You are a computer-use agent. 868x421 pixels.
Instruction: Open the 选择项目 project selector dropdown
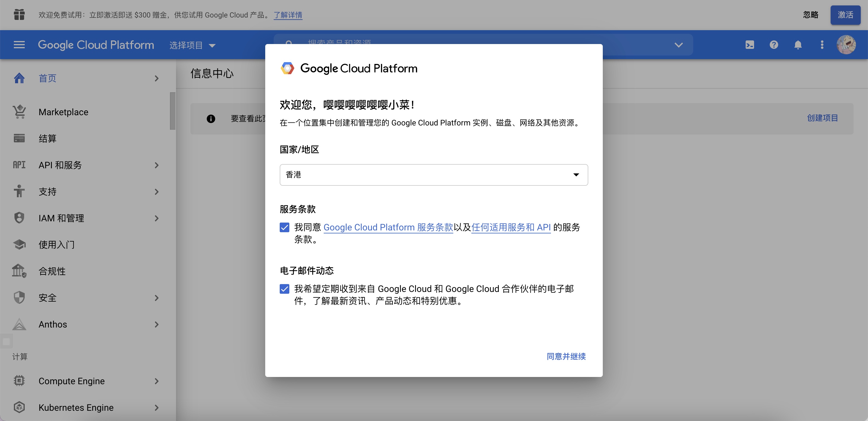coord(192,45)
